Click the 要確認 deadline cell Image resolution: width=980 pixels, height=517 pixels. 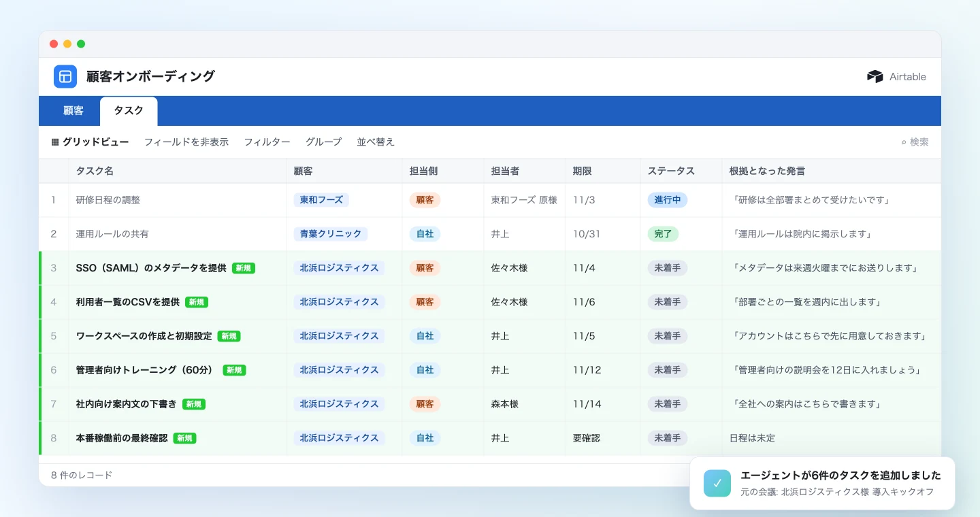603,438
